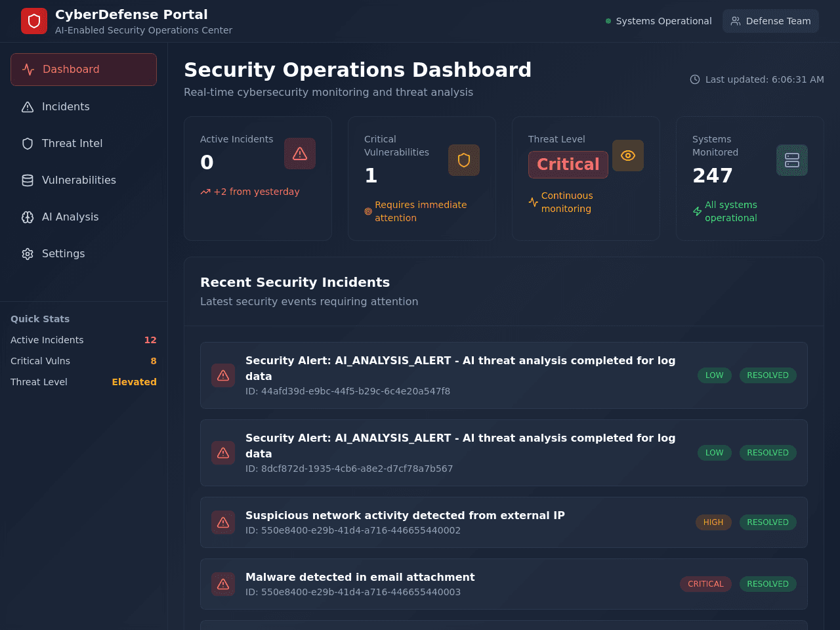The height and width of the screenshot is (630, 840).
Task: Navigate to Vulnerabilities page
Action: tap(83, 180)
